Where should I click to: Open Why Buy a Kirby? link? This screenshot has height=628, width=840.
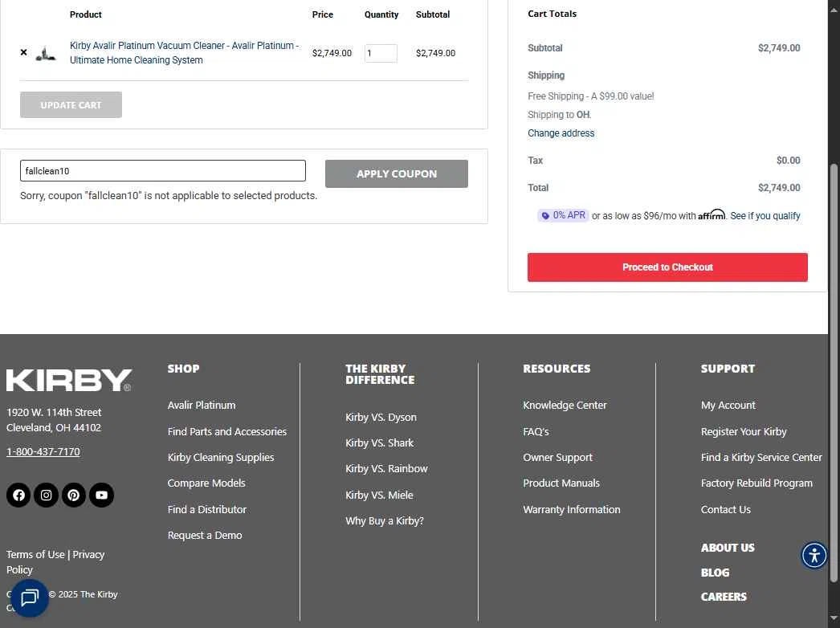pyautogui.click(x=385, y=520)
